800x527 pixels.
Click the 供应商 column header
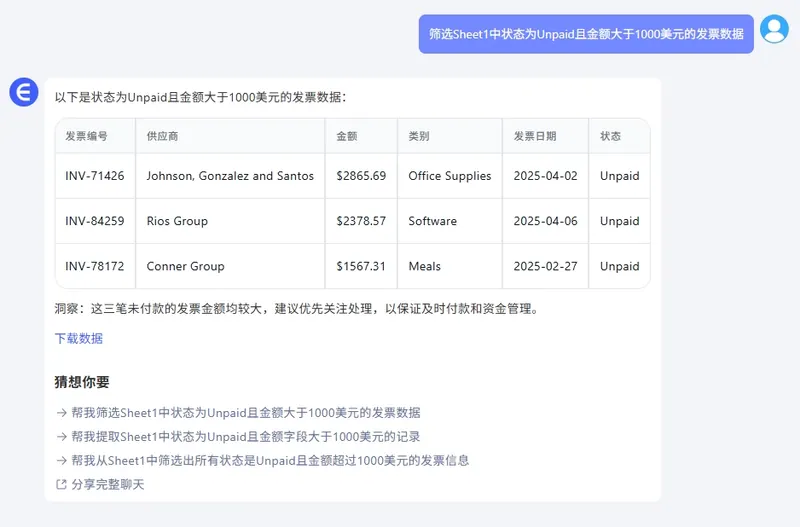(162, 136)
